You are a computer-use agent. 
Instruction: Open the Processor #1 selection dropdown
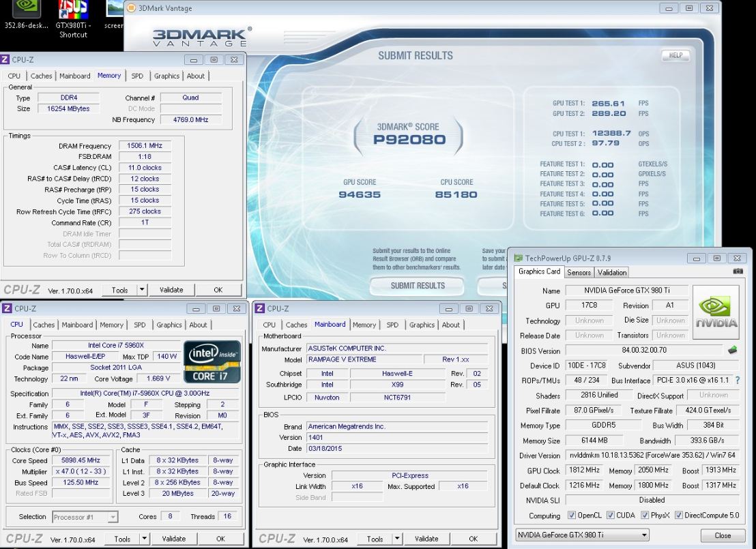85,517
